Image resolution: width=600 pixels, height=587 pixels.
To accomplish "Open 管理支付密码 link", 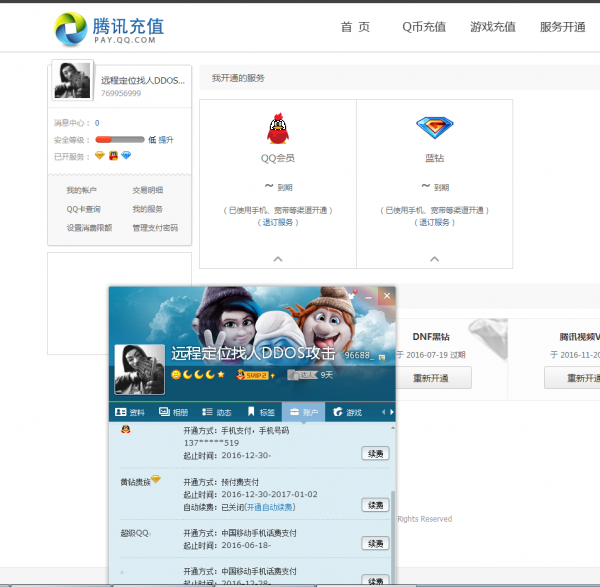I will (x=155, y=228).
